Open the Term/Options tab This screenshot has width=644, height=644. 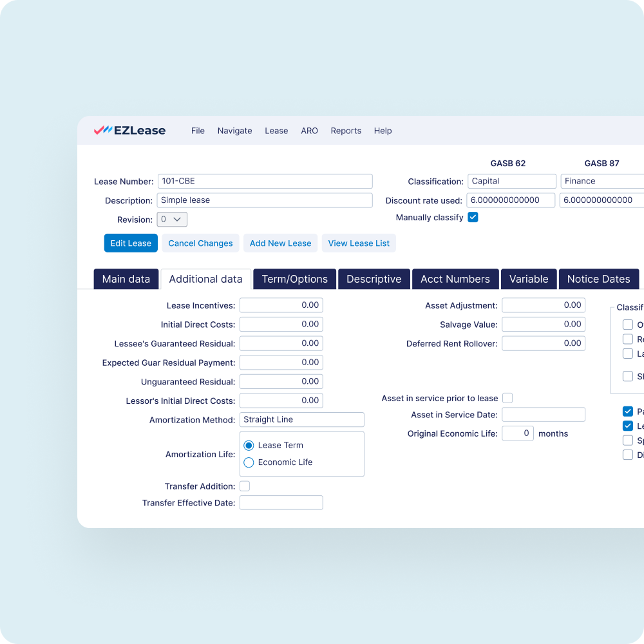[x=294, y=279]
